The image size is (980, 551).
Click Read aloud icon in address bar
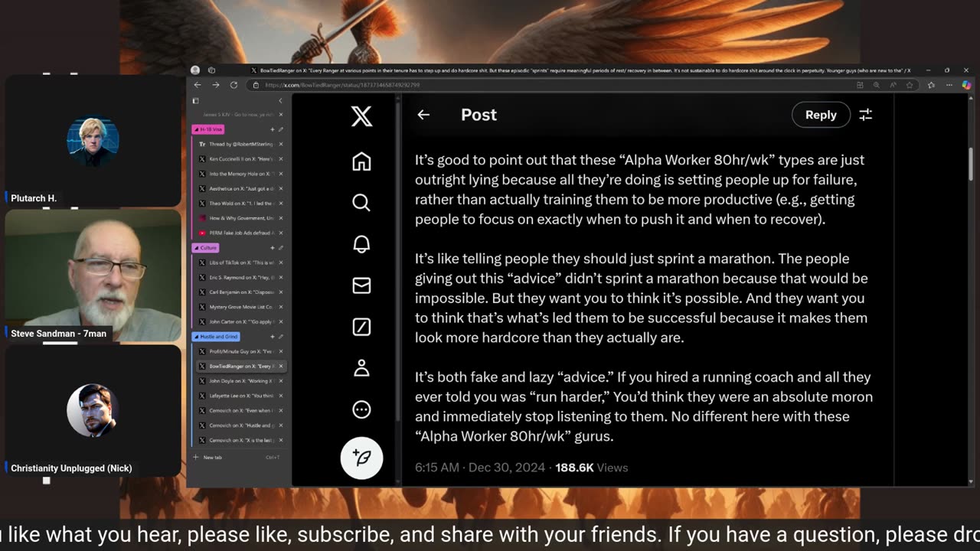pyautogui.click(x=893, y=85)
